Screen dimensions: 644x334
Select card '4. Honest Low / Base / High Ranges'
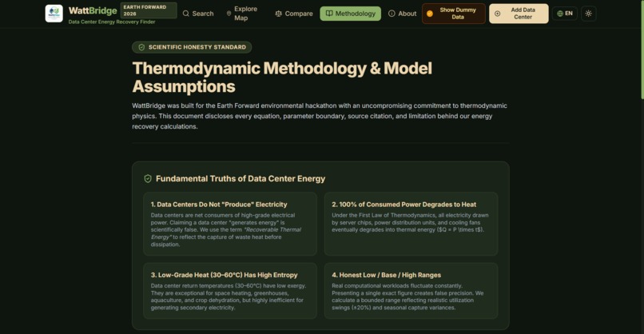[x=411, y=291]
